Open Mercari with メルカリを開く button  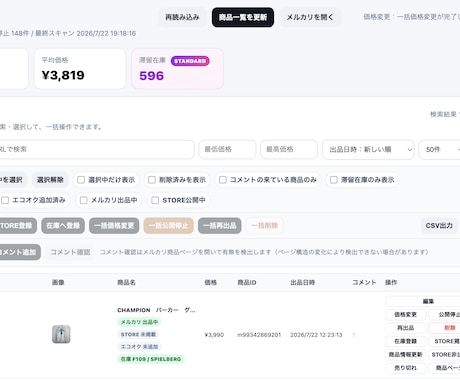pyautogui.click(x=310, y=17)
